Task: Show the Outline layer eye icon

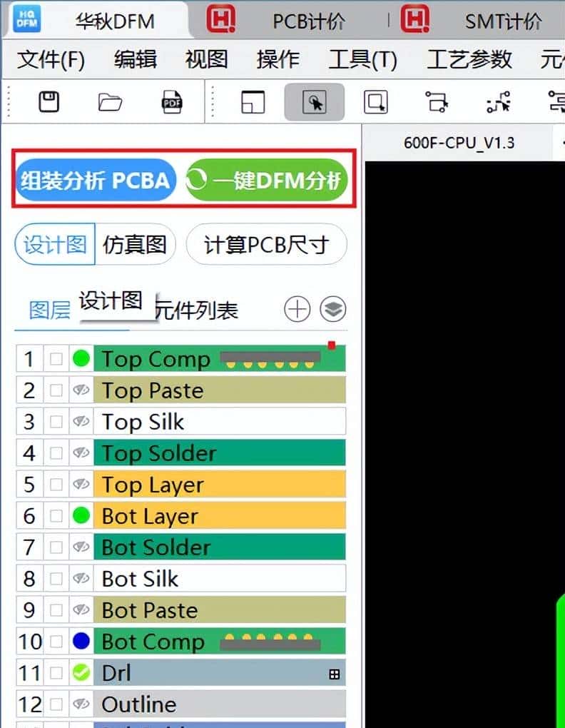Action: (81, 704)
